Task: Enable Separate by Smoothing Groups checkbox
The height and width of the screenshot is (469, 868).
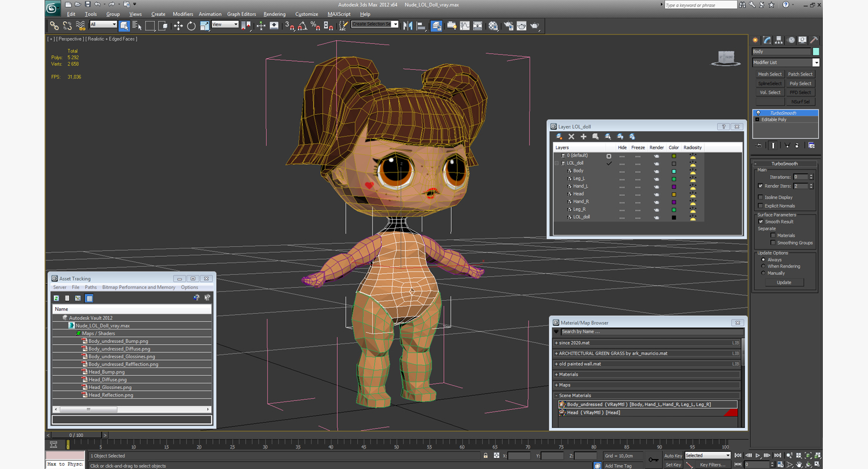Action: 773,243
